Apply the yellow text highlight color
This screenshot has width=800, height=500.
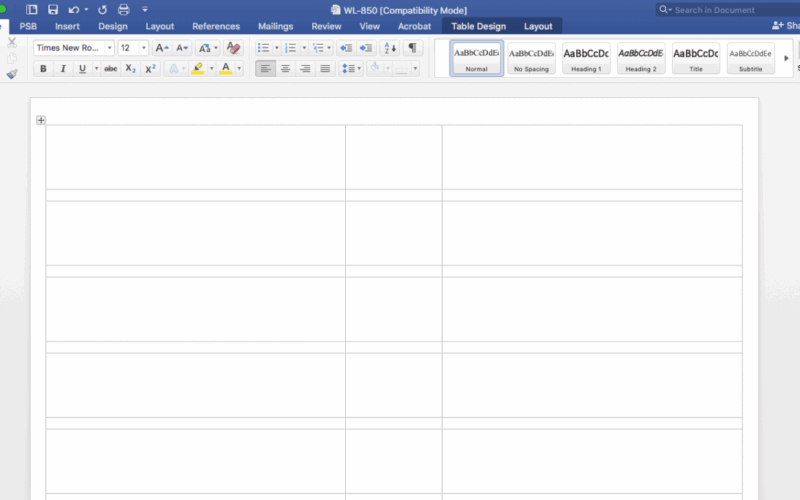point(198,68)
